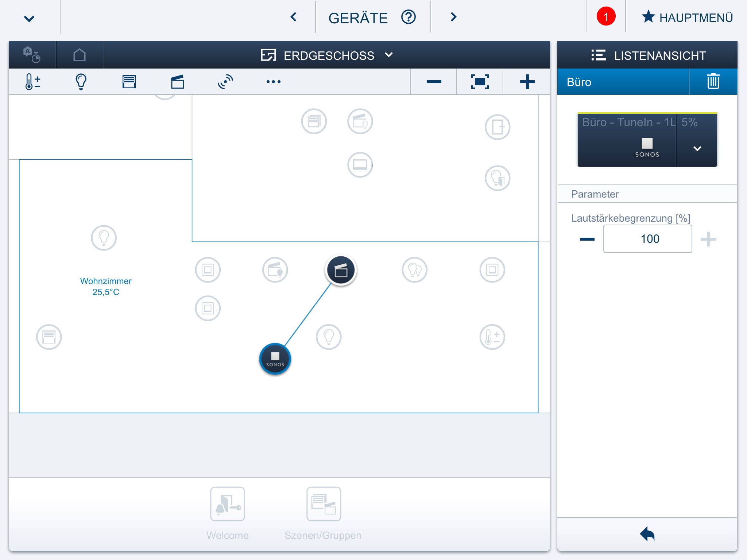747x560 pixels.
Task: Select the thermostat icon in Wohnzimmer
Action: [x=492, y=337]
